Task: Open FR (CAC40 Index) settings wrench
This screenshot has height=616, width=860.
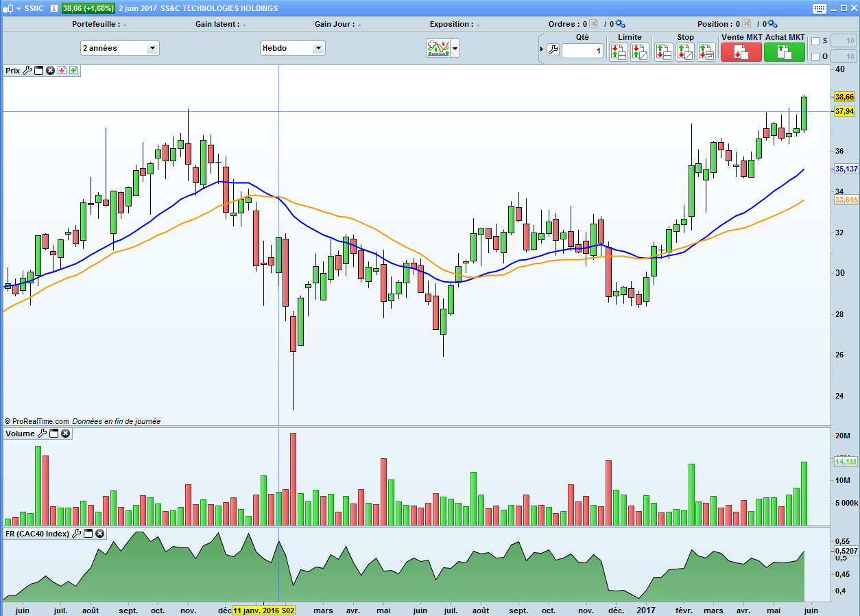Action: click(x=76, y=533)
